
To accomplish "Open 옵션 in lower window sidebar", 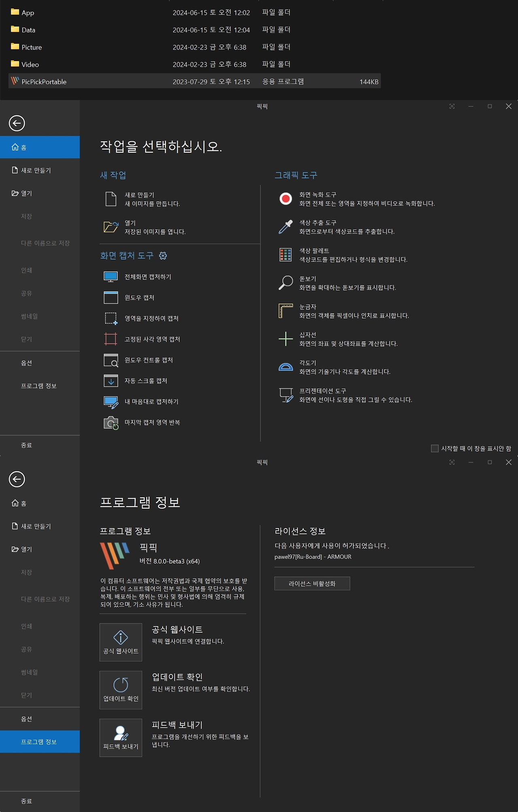I will click(40, 719).
